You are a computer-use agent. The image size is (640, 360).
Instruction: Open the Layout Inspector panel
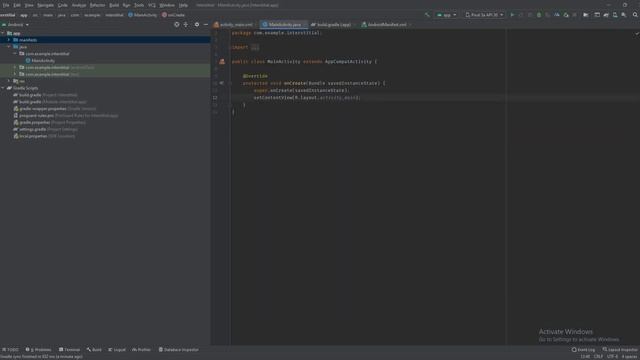[620, 350]
